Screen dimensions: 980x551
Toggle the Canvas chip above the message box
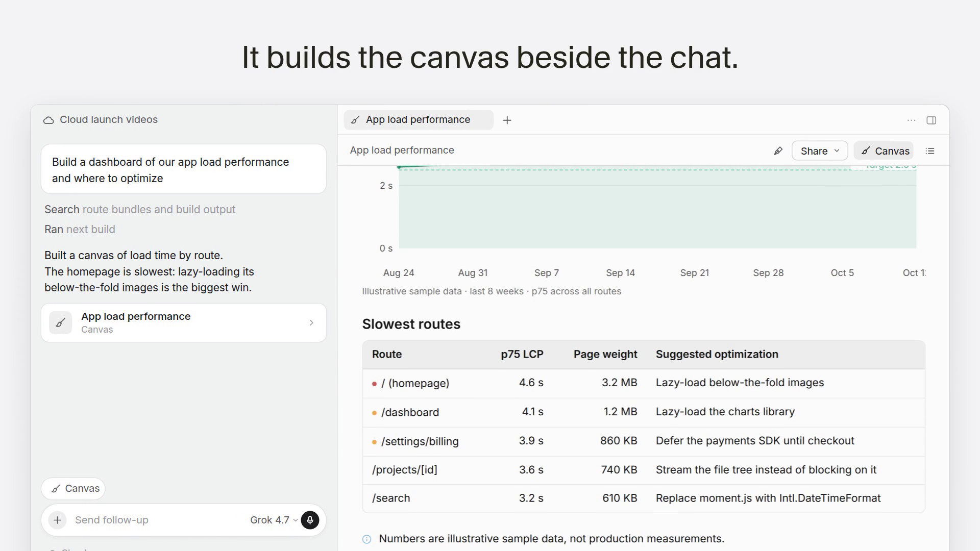(x=73, y=489)
